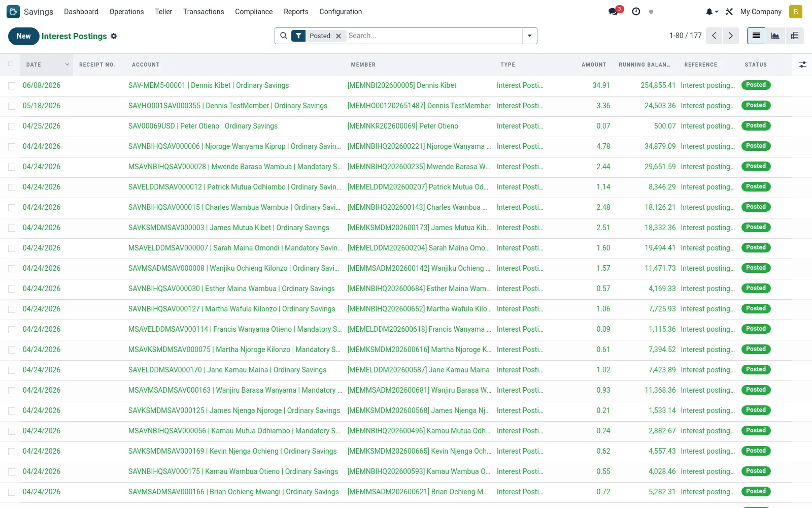Image resolution: width=812 pixels, height=508 pixels.
Task: Click the 1-80 / 177 pager counter
Action: click(685, 36)
